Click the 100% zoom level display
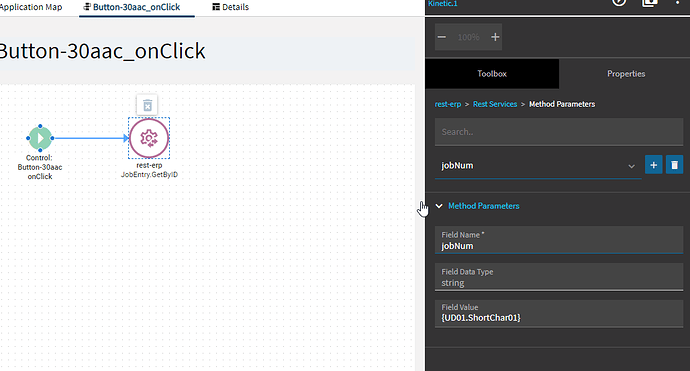Viewport: 690px width, 371px height. 468,37
